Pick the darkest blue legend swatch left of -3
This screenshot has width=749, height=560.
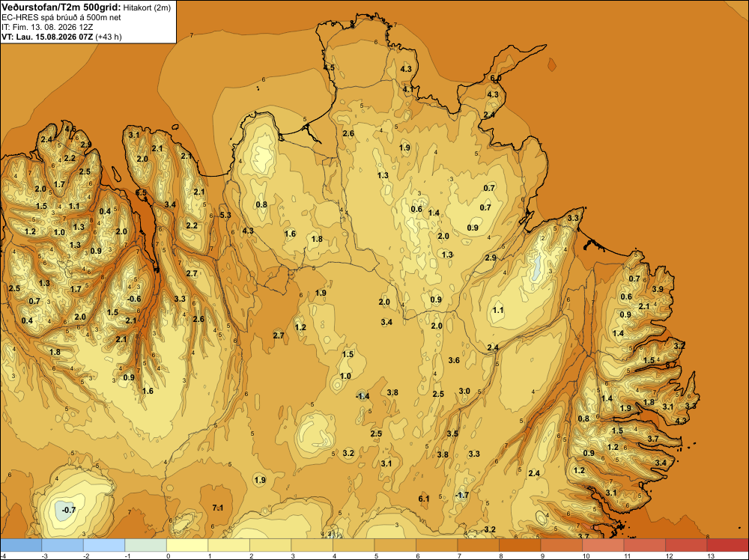(x=21, y=545)
